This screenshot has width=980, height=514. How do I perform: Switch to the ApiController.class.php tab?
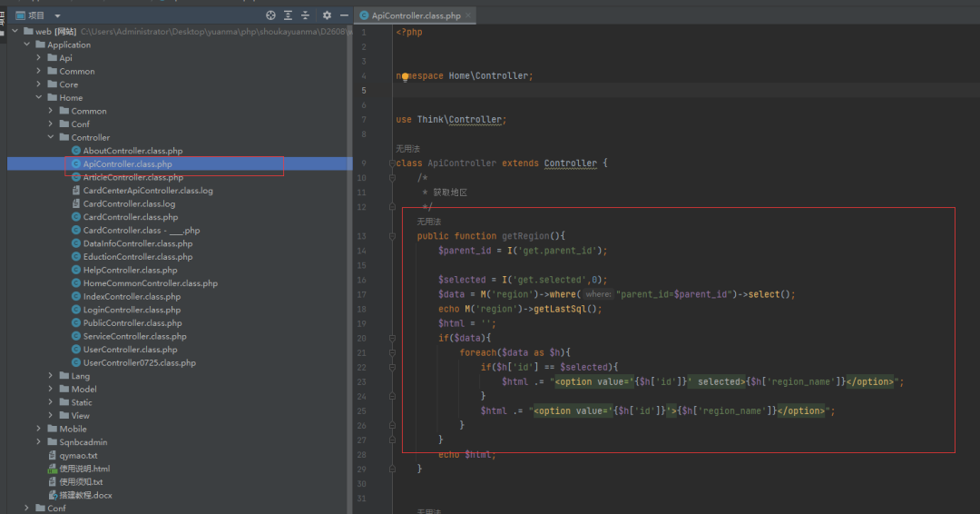click(416, 15)
